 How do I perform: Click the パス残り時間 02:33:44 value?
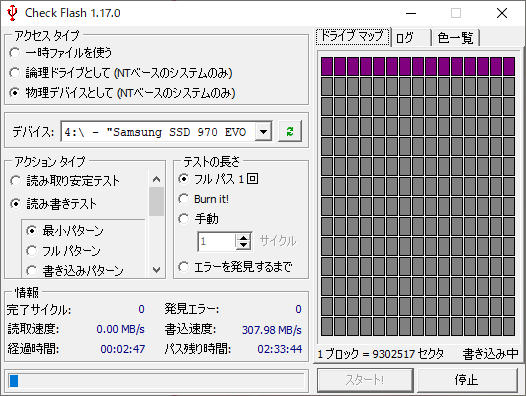click(279, 349)
